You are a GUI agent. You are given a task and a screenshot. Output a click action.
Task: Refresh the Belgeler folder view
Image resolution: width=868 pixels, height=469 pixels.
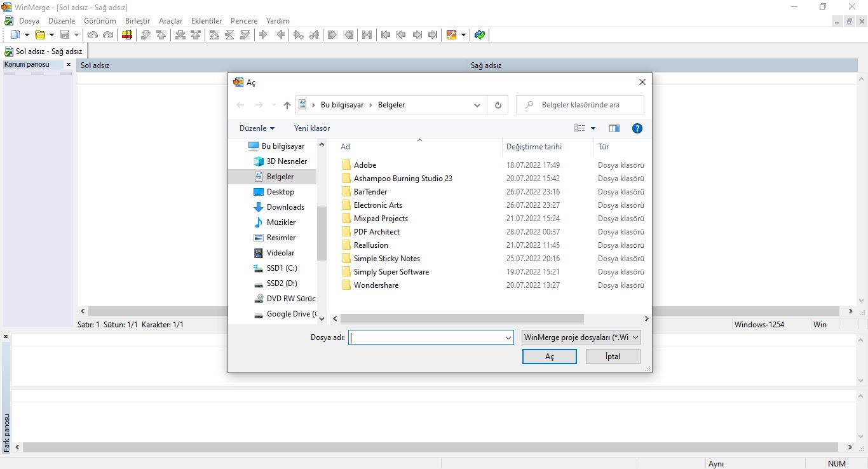498,105
